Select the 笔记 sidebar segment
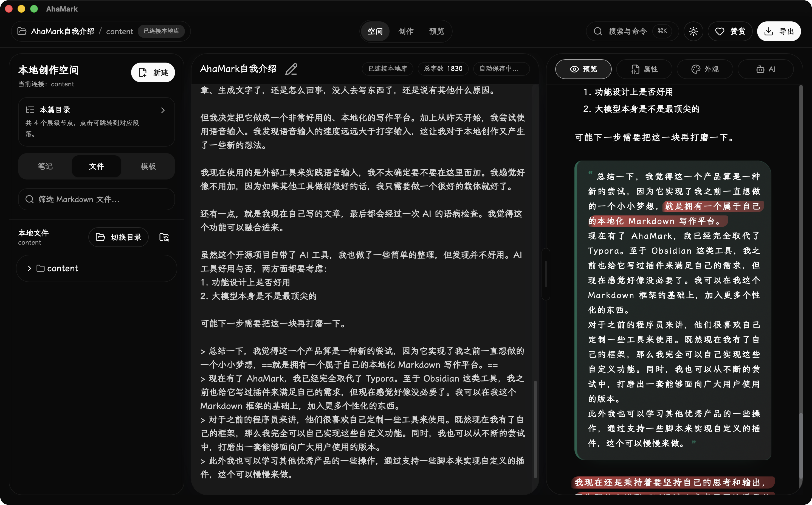The image size is (812, 505). 45,166
